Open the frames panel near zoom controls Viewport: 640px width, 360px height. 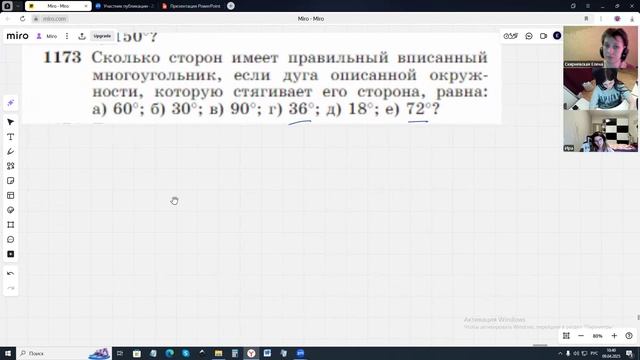point(566,336)
